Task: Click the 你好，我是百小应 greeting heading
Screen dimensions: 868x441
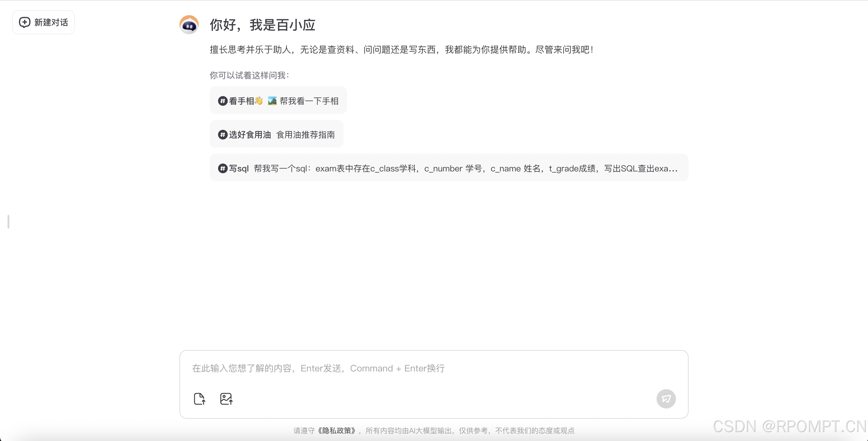Action: (262, 25)
